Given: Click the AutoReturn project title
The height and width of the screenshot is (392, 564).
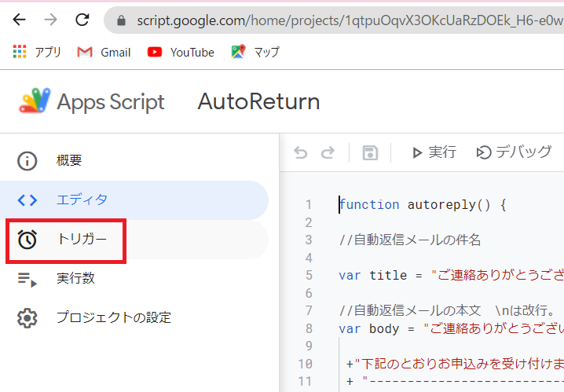Looking at the screenshot, I should click(x=258, y=102).
